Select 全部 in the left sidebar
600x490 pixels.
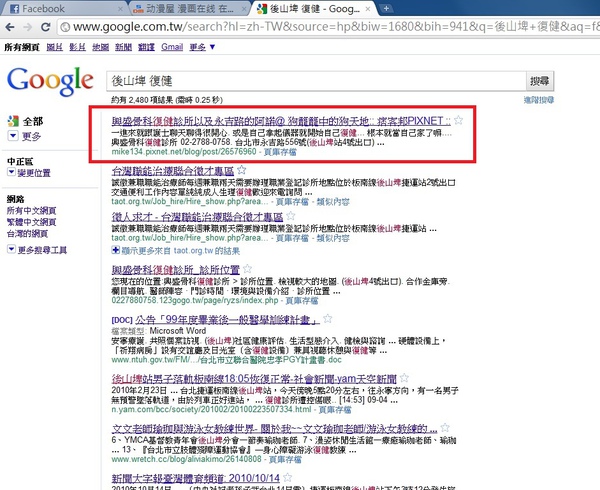point(33,122)
